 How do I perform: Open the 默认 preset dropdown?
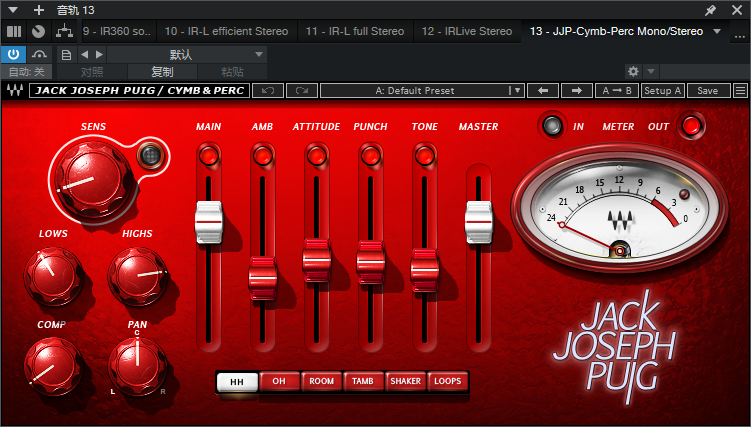[x=187, y=55]
